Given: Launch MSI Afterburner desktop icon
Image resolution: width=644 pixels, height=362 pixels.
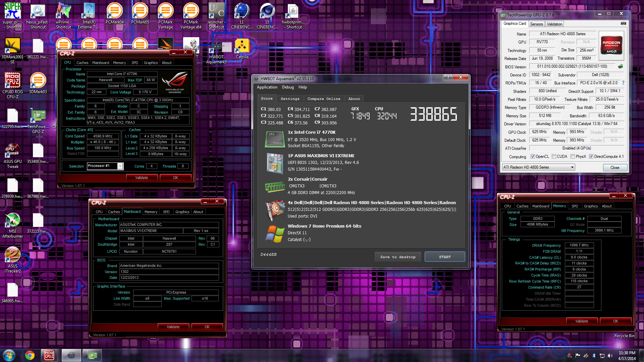Looking at the screenshot, I should point(12,225).
